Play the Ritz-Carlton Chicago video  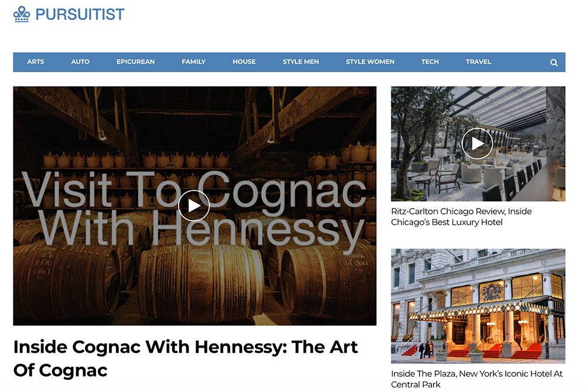[477, 144]
